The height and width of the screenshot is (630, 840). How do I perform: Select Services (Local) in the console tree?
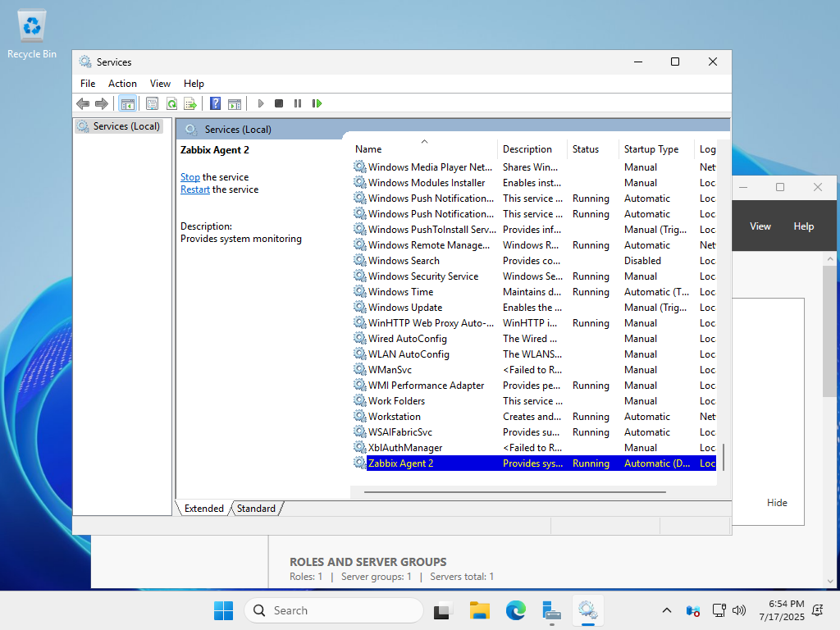point(126,126)
